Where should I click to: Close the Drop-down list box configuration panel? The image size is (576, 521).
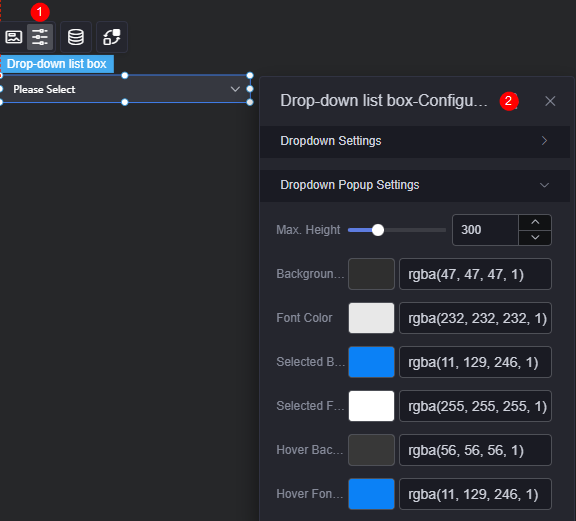(550, 101)
